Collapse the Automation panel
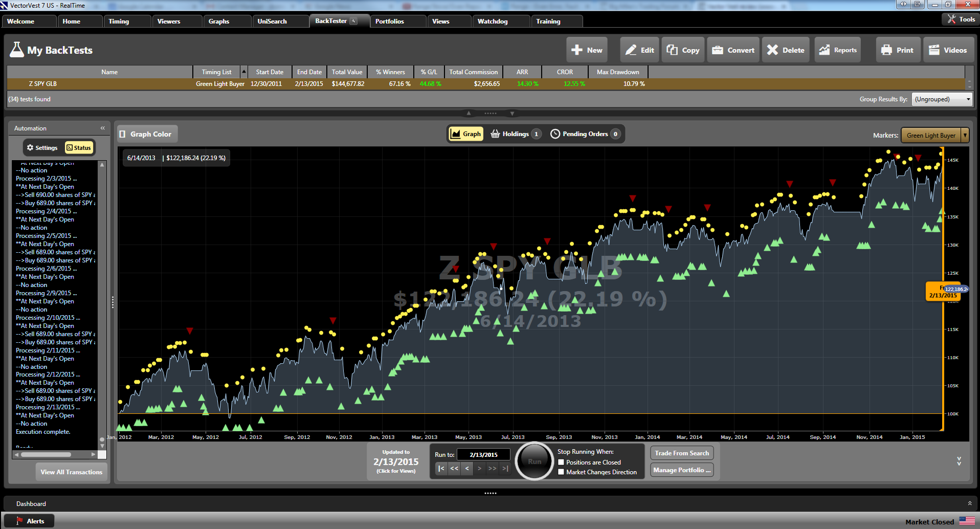Screen dimensions: 980x529 (102, 128)
